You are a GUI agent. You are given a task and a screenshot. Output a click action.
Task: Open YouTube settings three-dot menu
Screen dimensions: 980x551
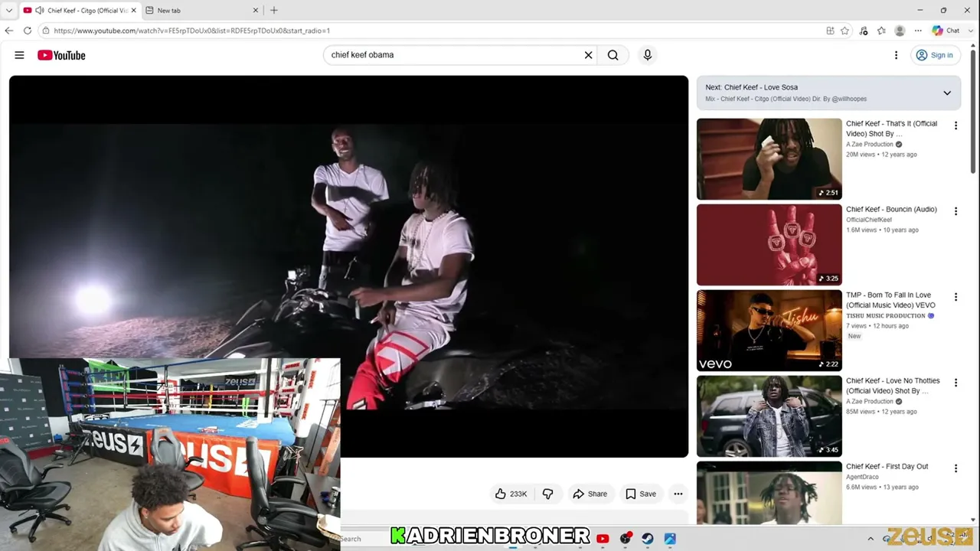point(896,55)
